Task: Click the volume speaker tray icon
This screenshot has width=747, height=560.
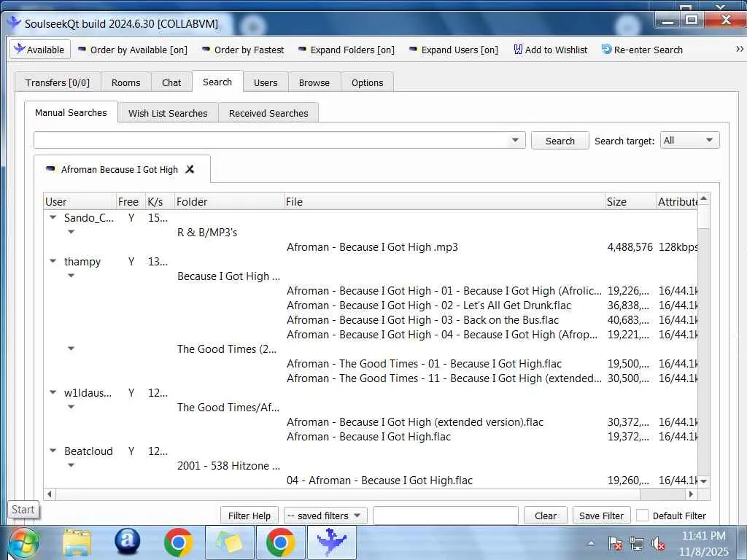Action: coord(659,543)
